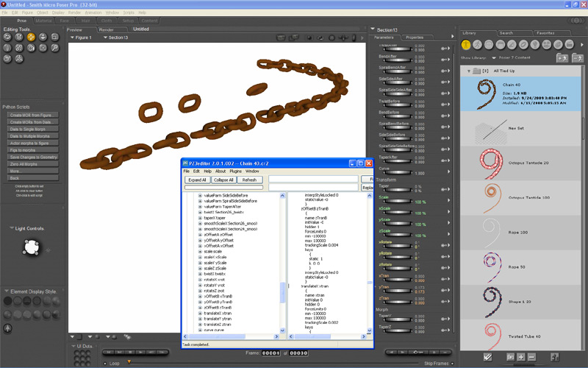This screenshot has width=588, height=368.
Task: Select the highlighted Translate/Pull editing tool
Action: (31, 37)
